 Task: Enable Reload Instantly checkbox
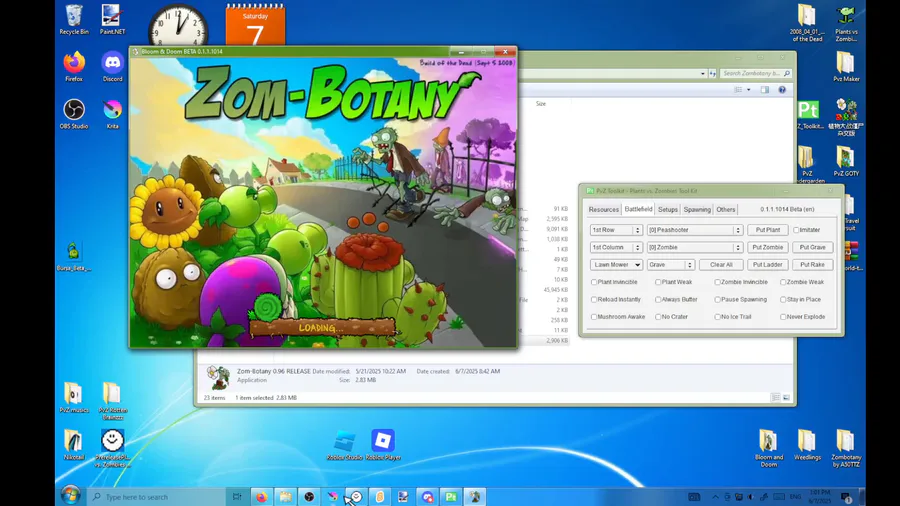(x=594, y=299)
